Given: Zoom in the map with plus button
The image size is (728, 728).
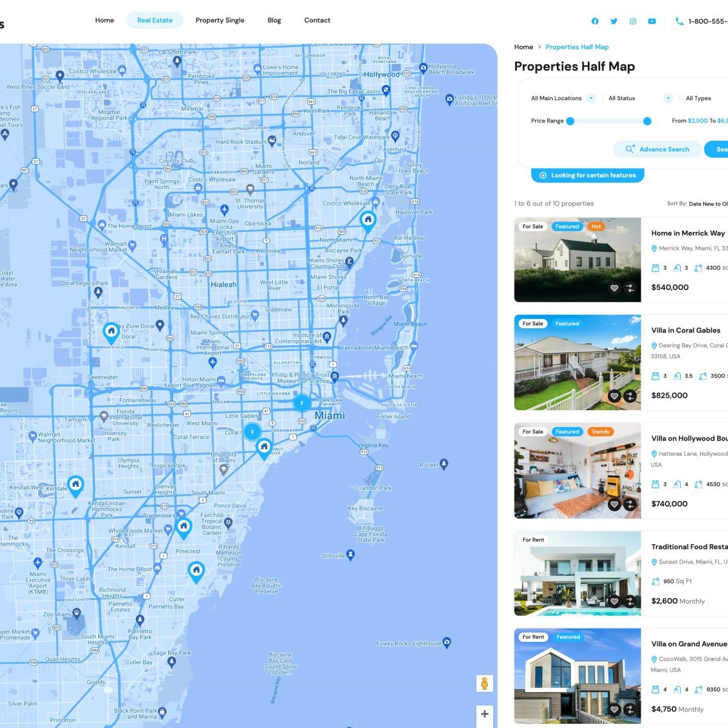Looking at the screenshot, I should point(484,714).
